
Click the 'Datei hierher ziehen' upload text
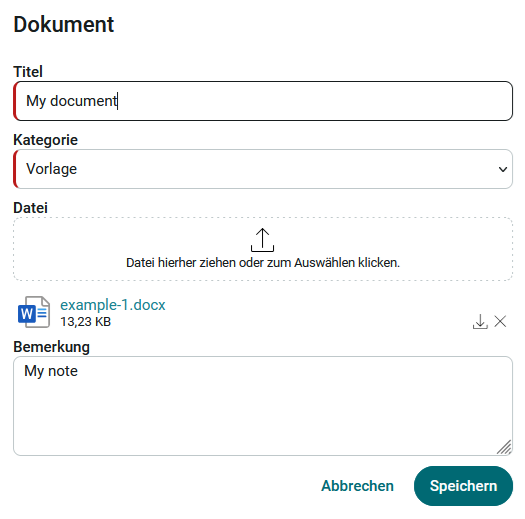pyautogui.click(x=263, y=263)
